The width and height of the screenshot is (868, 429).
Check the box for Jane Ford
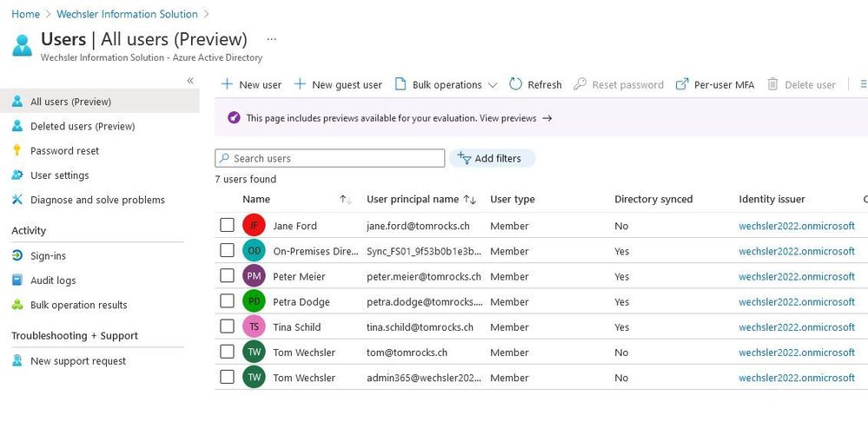click(227, 226)
